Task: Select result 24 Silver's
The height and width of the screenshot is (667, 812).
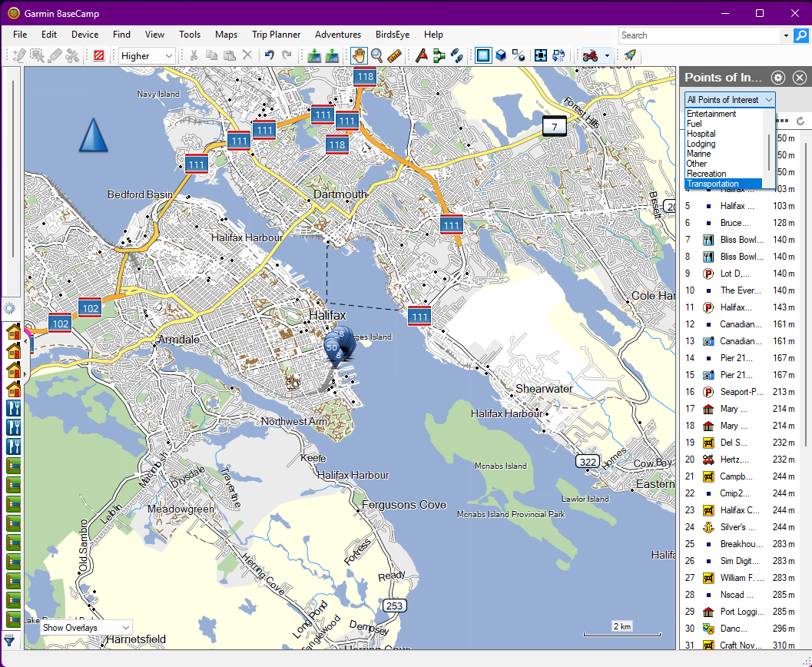Action: coord(740,527)
